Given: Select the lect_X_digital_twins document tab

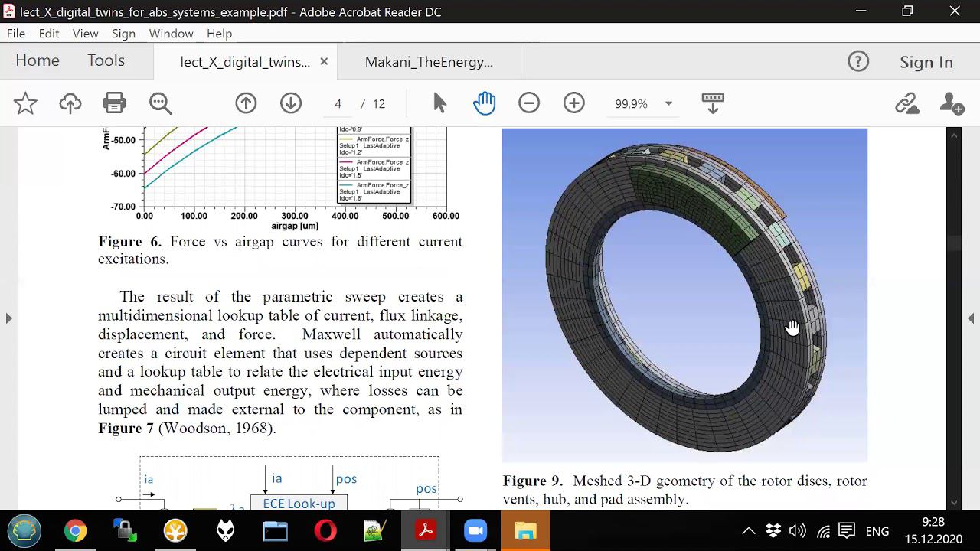Looking at the screenshot, I should (245, 62).
